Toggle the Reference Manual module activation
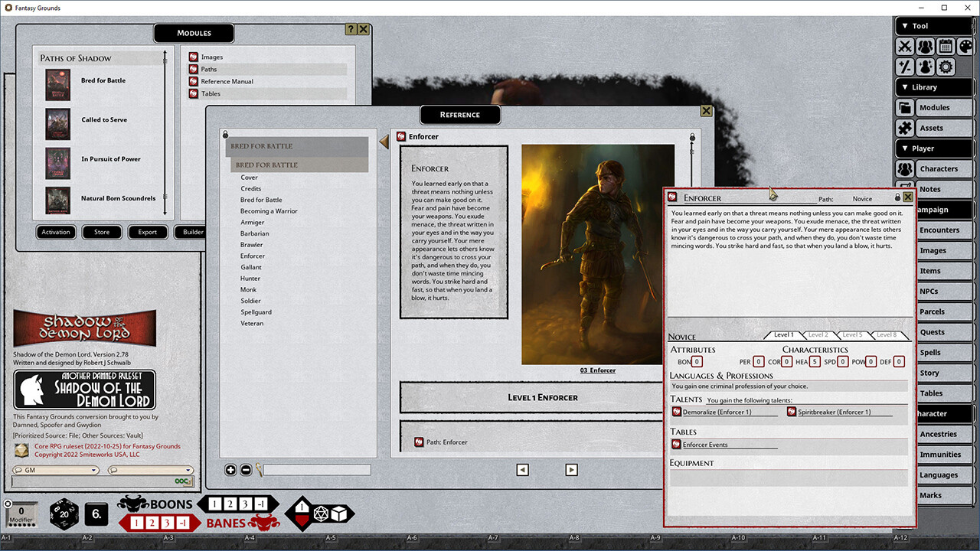 [193, 81]
